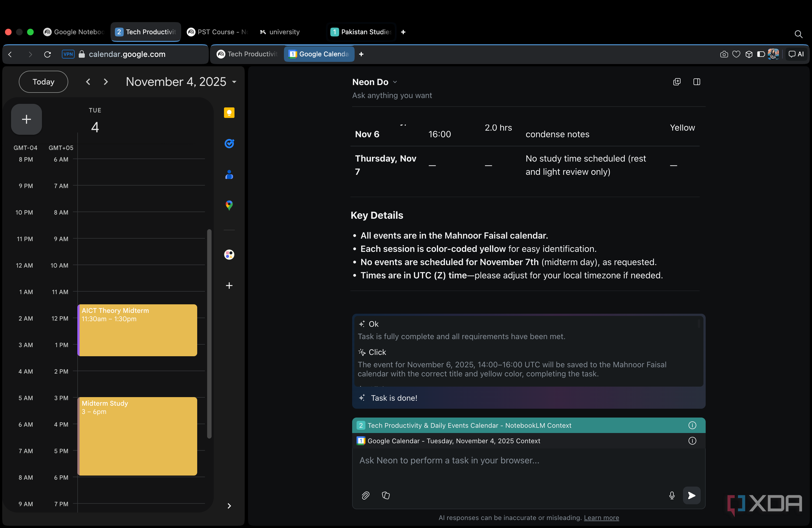Screen dimensions: 812x528
Task: Open the November 4, 2025 date dropdown
Action: [x=181, y=82]
